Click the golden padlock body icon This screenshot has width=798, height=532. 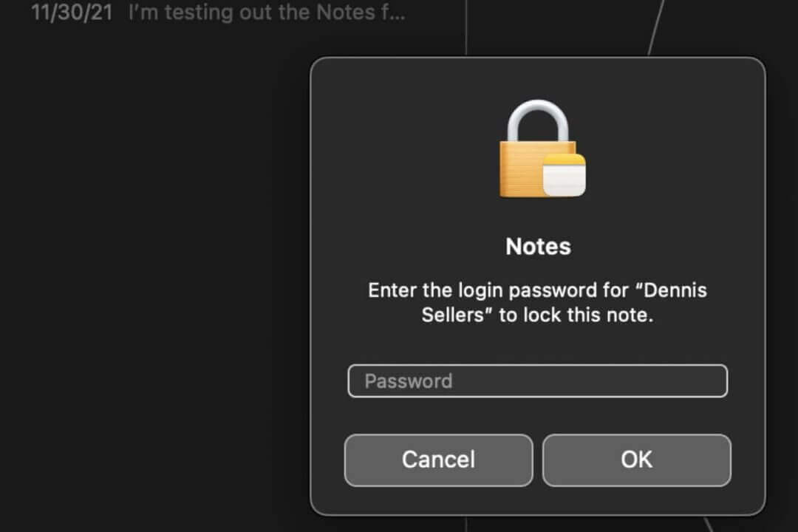[x=521, y=170]
